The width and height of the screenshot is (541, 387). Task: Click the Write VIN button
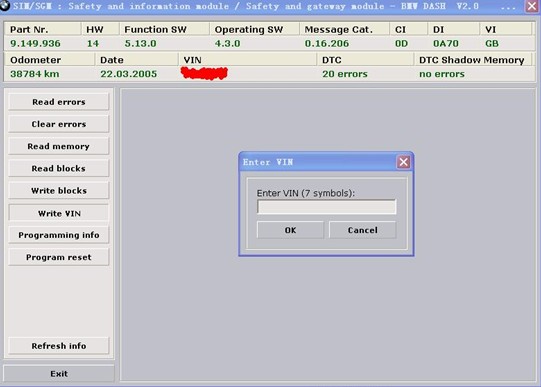[x=59, y=213]
